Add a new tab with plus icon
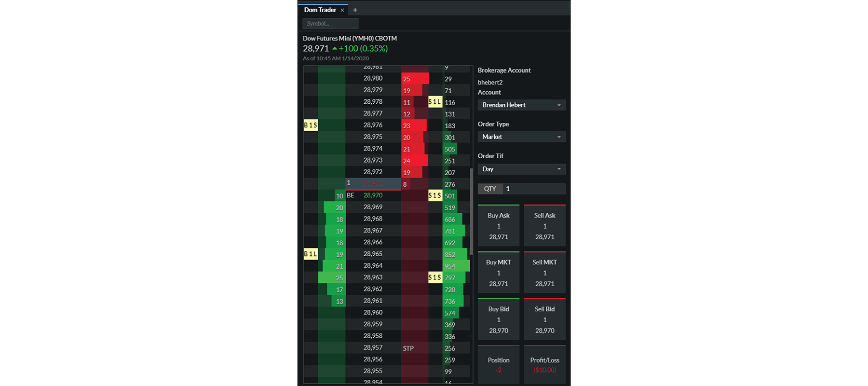 [355, 10]
